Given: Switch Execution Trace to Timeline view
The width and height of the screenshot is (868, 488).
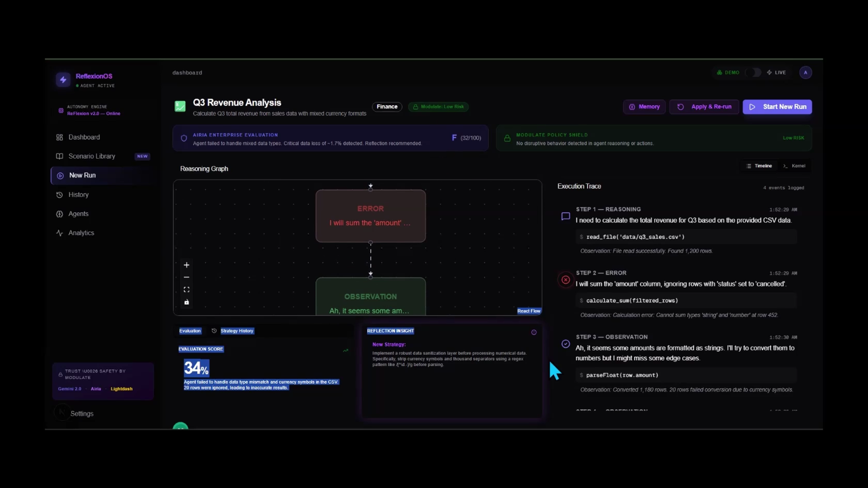Looking at the screenshot, I should (759, 166).
